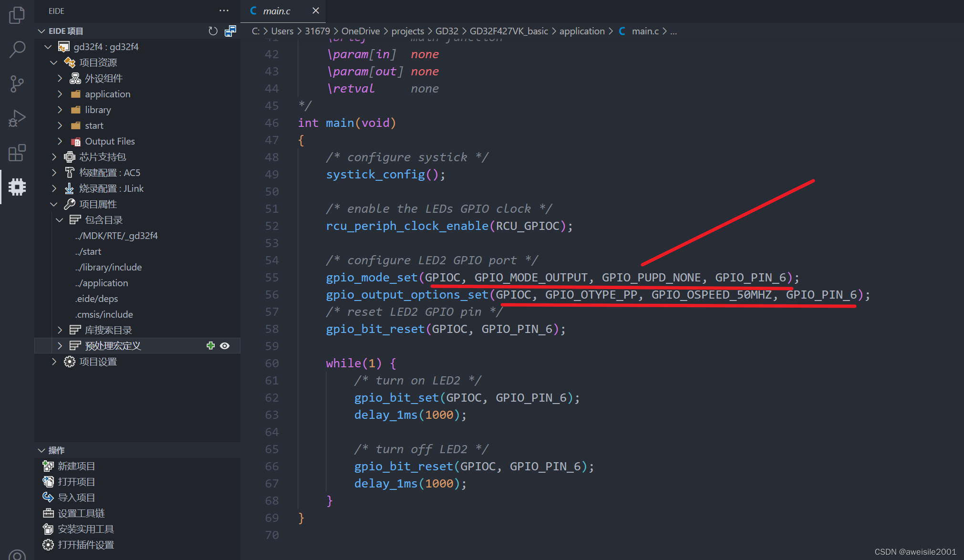Collapse the 包含目录 node

pos(60,220)
